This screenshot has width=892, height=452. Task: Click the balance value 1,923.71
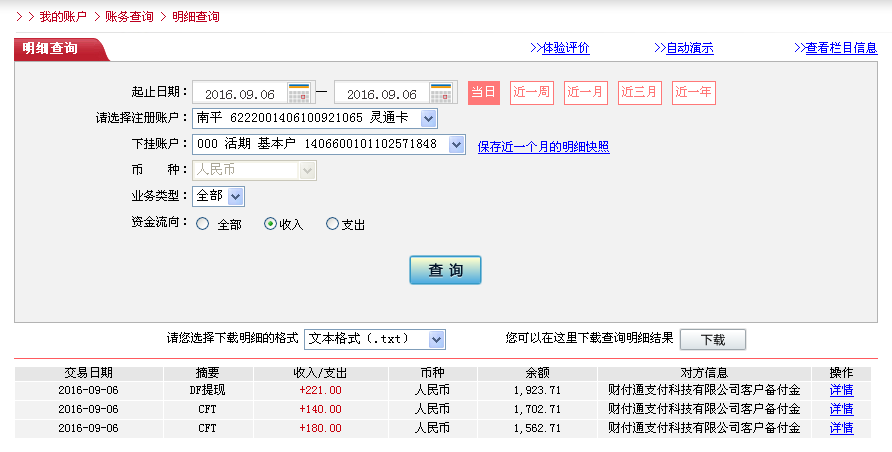click(x=537, y=390)
